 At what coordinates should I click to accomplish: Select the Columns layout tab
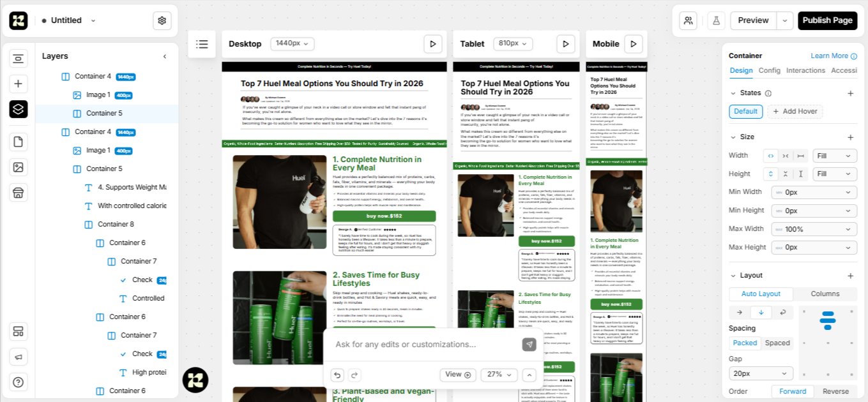(x=825, y=294)
